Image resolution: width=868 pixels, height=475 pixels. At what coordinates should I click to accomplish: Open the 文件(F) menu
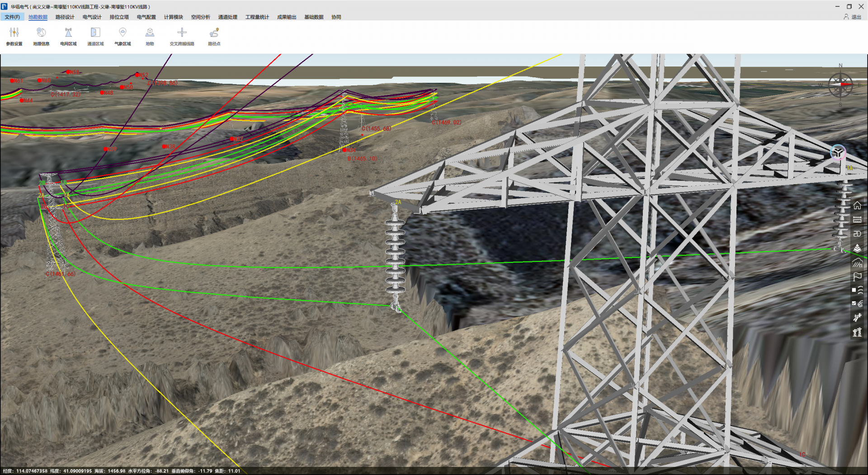pyautogui.click(x=12, y=17)
